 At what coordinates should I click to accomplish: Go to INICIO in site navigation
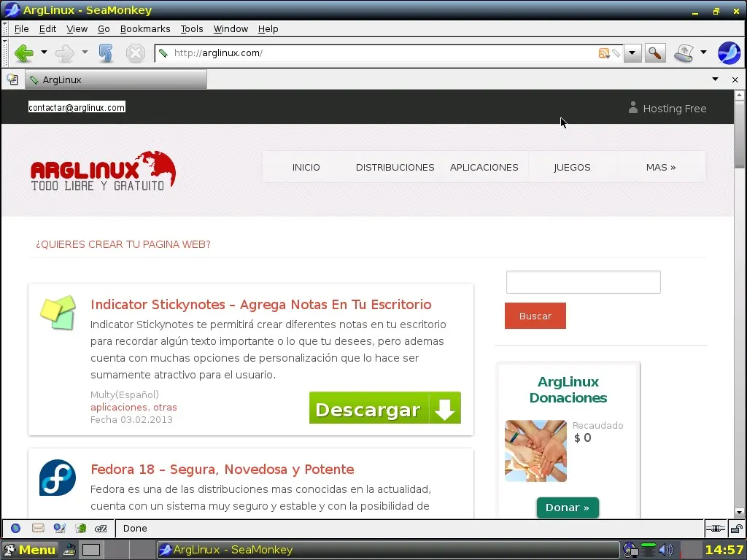(306, 167)
